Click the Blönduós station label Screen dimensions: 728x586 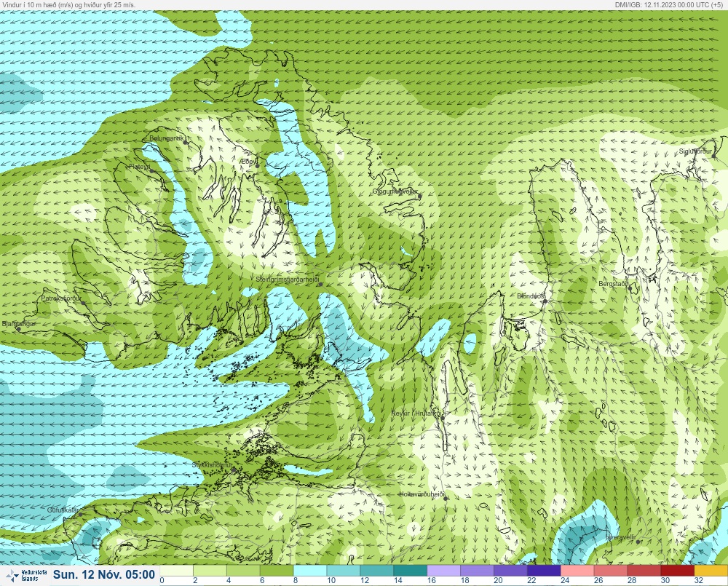[531, 296]
